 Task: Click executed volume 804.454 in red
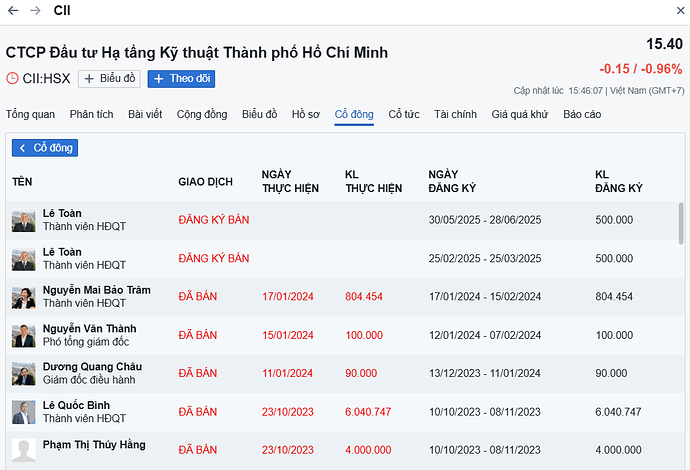[364, 297]
